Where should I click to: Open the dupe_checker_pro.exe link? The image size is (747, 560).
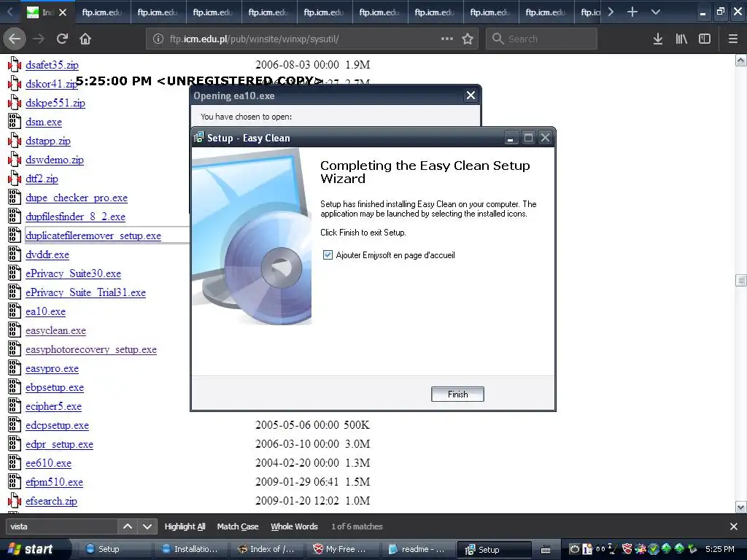pyautogui.click(x=77, y=198)
